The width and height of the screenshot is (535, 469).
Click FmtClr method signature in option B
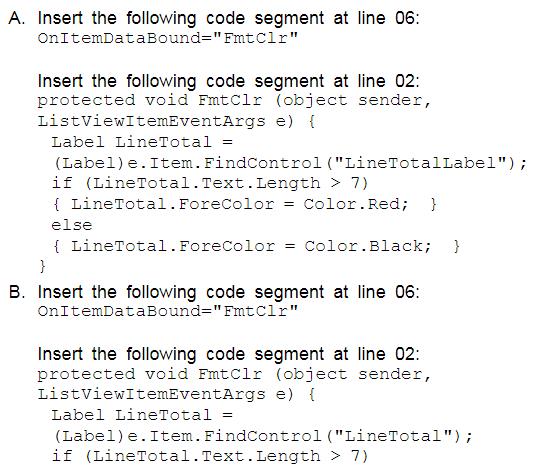pos(234,375)
